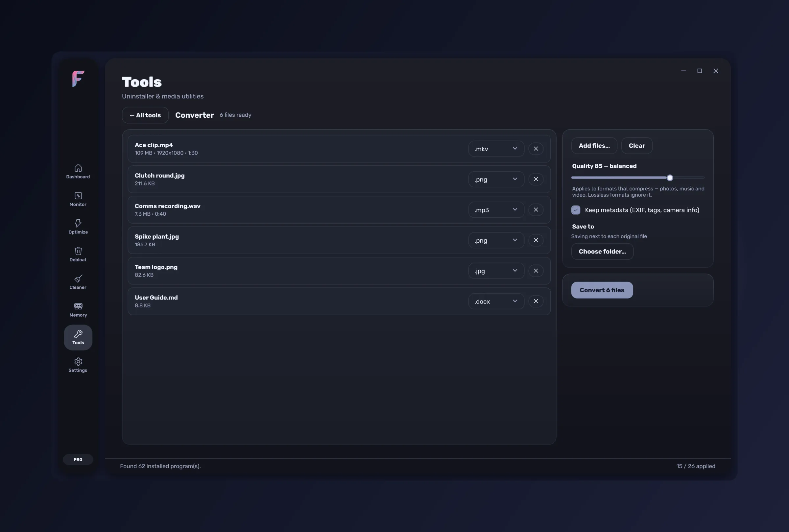Open the .jpg format dropdown for Team logo.png
The image size is (789, 532).
coord(496,271)
